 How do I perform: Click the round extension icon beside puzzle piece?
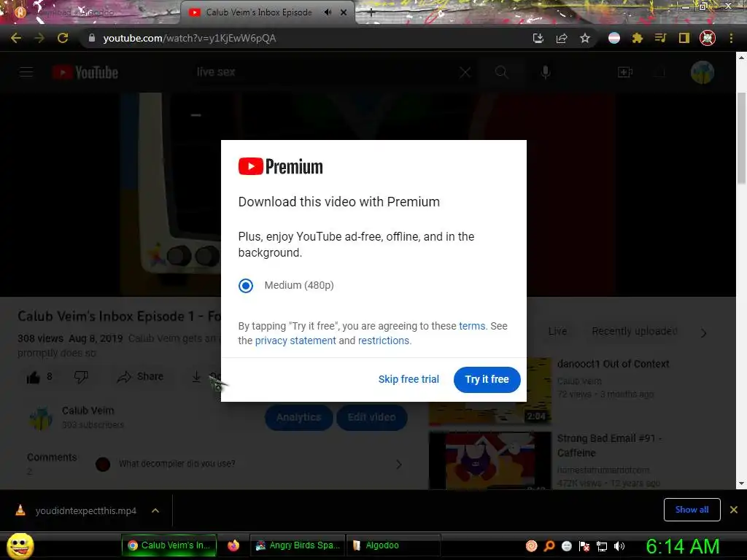coord(614,38)
